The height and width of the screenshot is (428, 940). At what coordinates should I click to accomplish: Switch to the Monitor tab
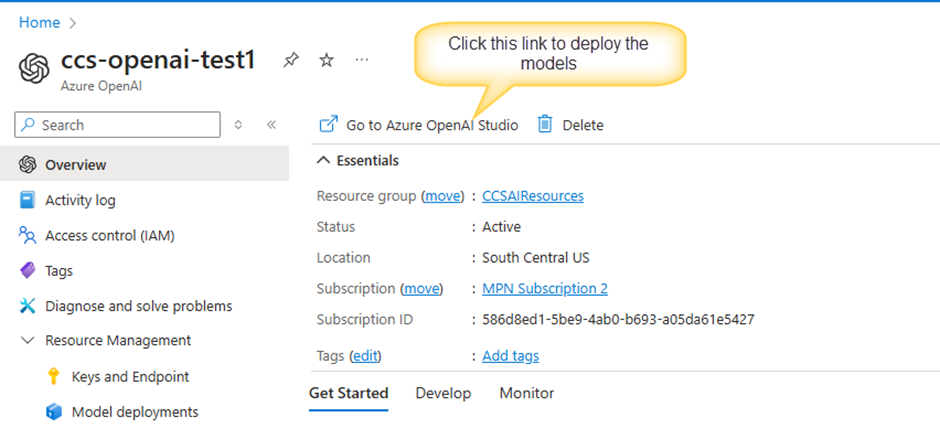526,393
